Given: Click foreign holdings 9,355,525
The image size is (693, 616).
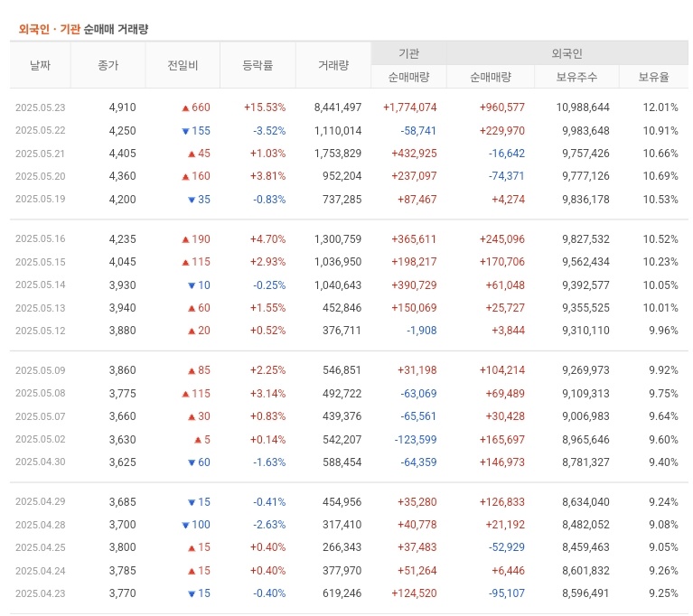Looking at the screenshot, I should coord(585,308).
